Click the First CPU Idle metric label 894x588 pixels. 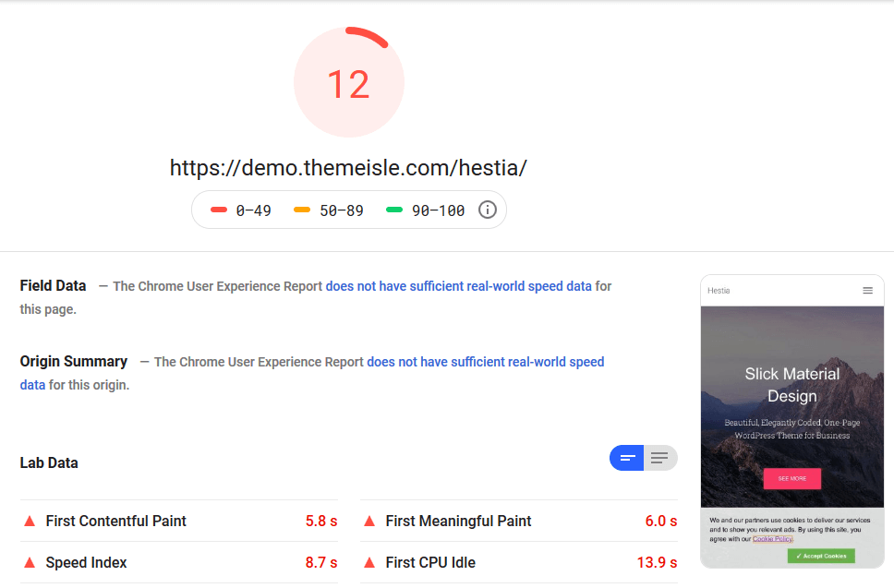point(430,562)
